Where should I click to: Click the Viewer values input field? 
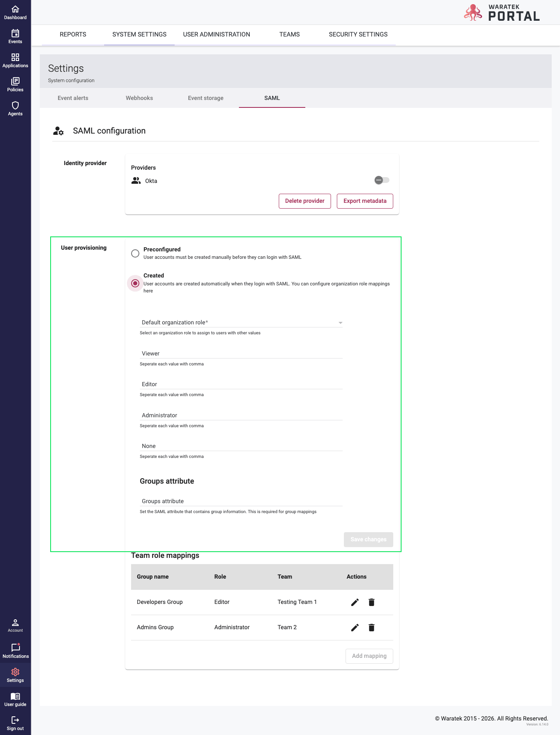[x=241, y=353]
